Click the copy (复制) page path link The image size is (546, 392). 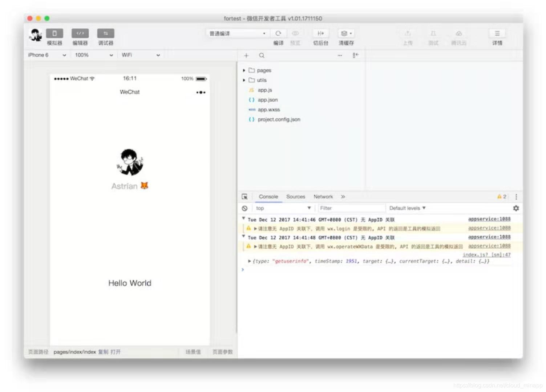coord(103,352)
